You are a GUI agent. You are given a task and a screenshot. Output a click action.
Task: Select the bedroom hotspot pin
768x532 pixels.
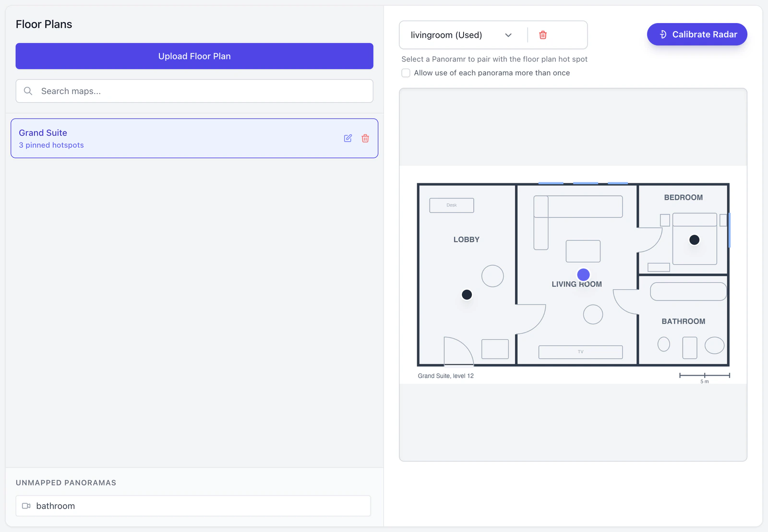pyautogui.click(x=694, y=240)
